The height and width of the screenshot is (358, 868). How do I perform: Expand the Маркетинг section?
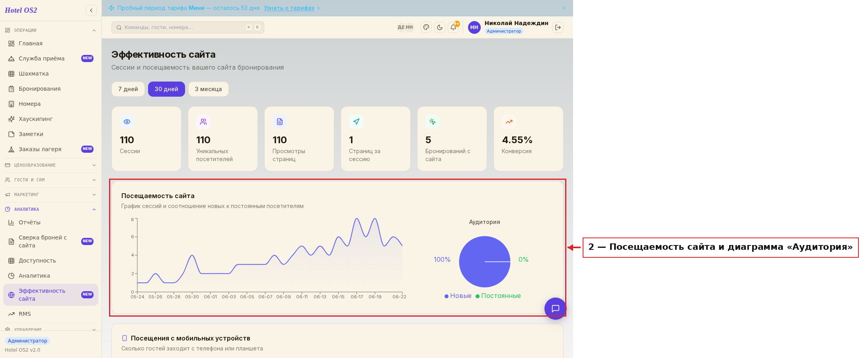(51, 195)
